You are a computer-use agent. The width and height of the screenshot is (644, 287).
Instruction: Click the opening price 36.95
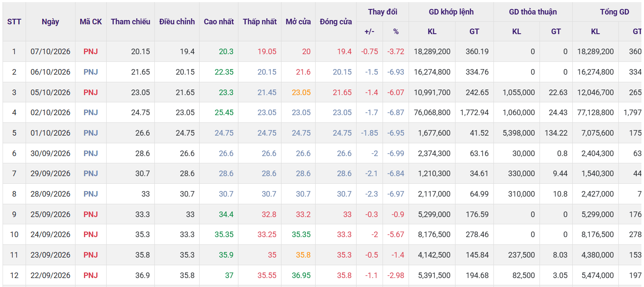[x=301, y=275]
